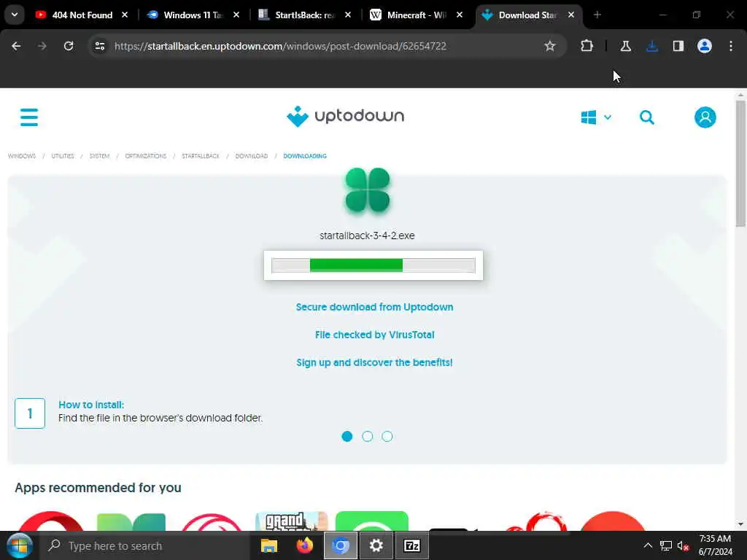Image resolution: width=747 pixels, height=560 pixels.
Task: Open the green WhatsApp recommended app
Action: [371, 521]
